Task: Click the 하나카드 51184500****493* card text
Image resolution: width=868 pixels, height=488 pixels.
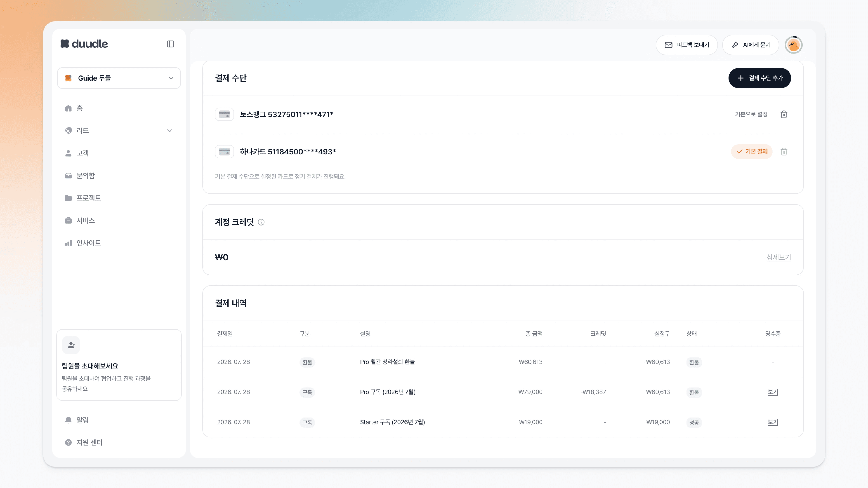Action: coord(288,152)
